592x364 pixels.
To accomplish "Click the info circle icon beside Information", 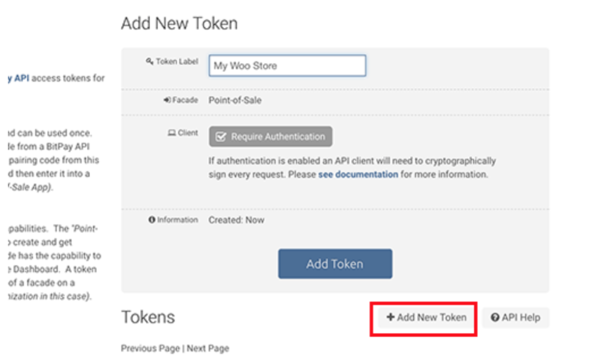I will pyautogui.click(x=152, y=220).
